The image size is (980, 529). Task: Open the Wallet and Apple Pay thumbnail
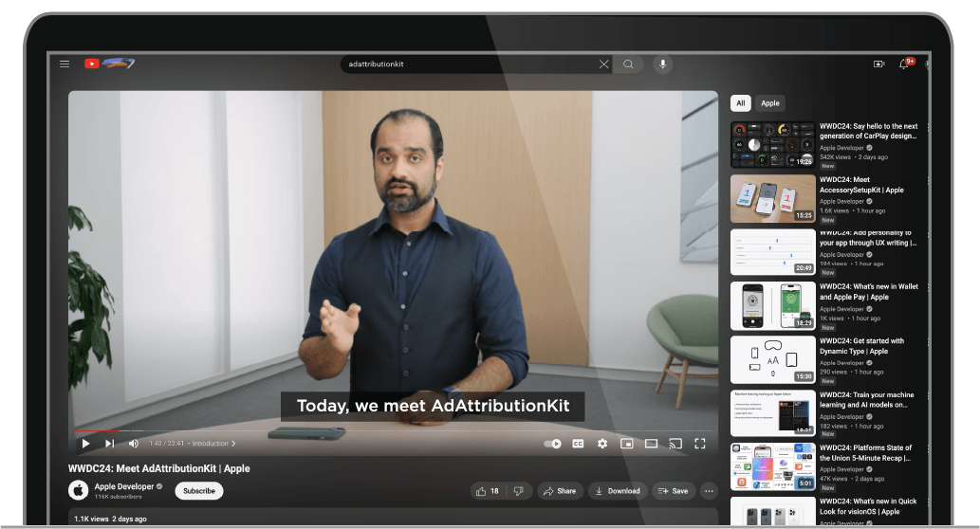click(x=773, y=305)
